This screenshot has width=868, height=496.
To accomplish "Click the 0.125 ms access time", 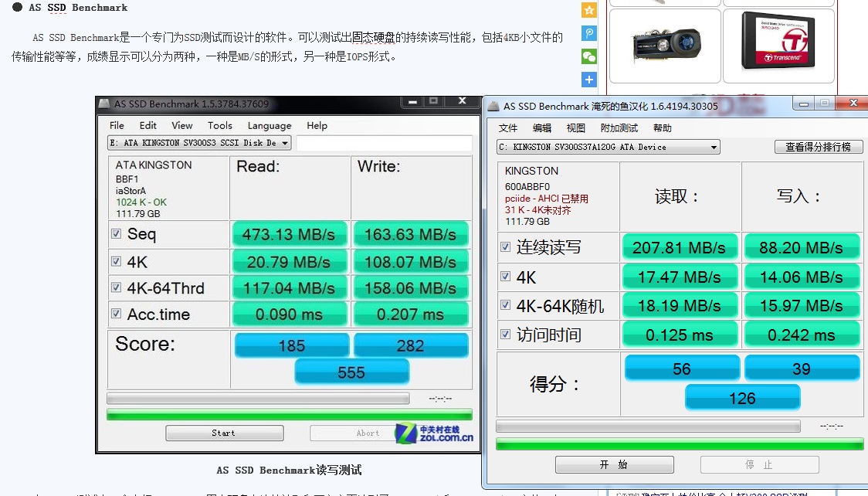I will click(x=680, y=335).
